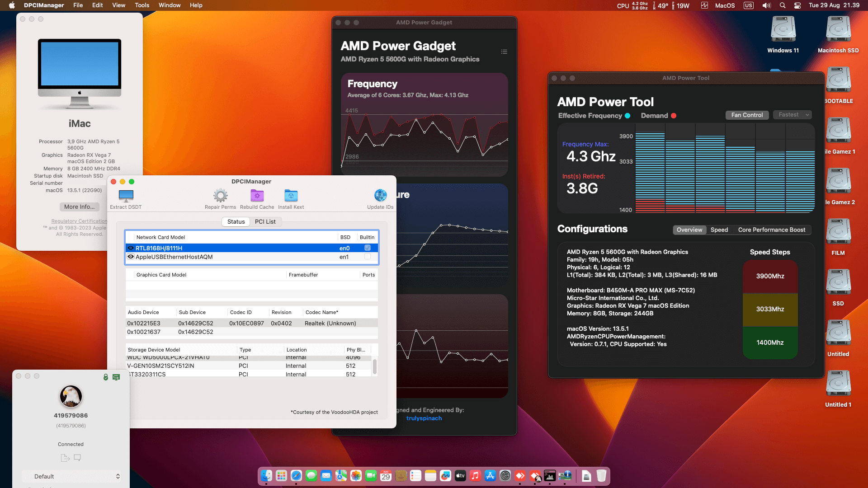Click the Fan Control button
The image size is (868, 488).
click(747, 115)
